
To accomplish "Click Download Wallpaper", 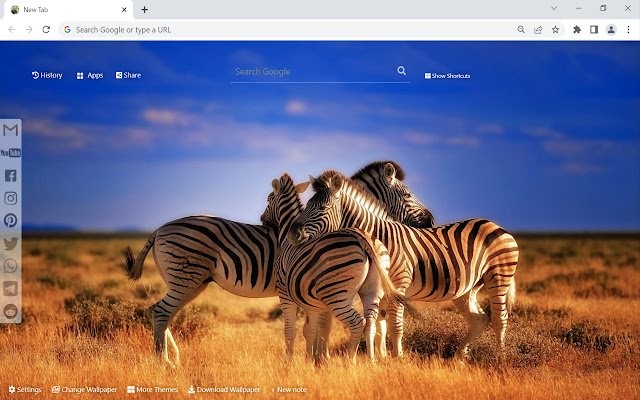I will 224,389.
